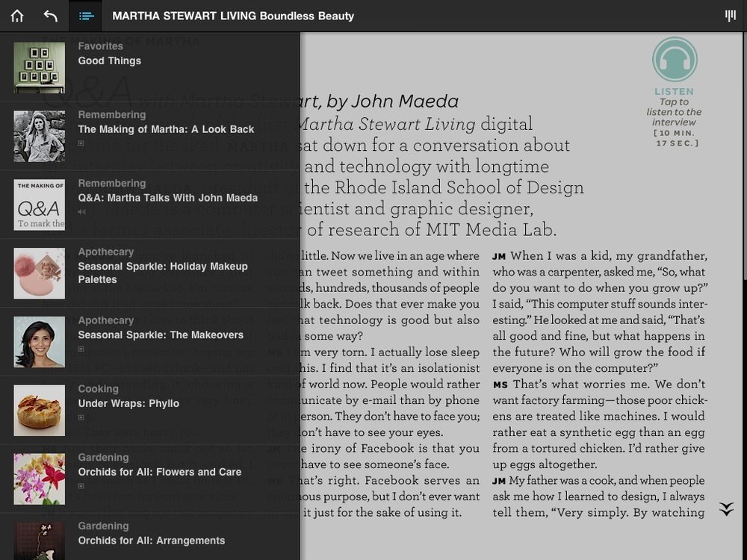Viewport: 747px width, 560px height.
Task: Select Q&A: Martha Talks With John Maeda
Action: 167,198
